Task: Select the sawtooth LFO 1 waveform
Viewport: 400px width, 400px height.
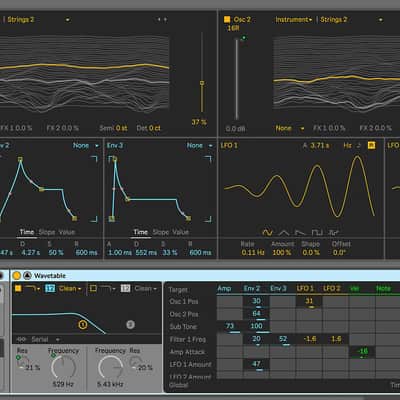Action: [x=300, y=232]
